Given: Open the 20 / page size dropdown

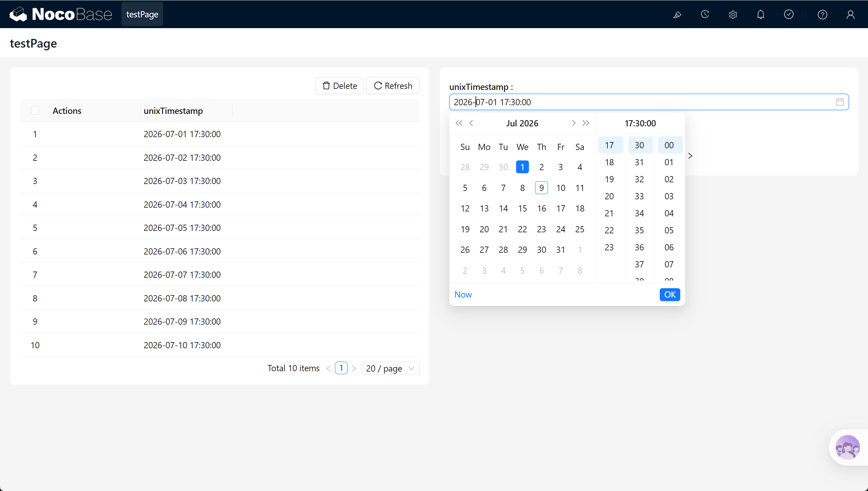Looking at the screenshot, I should [x=390, y=368].
